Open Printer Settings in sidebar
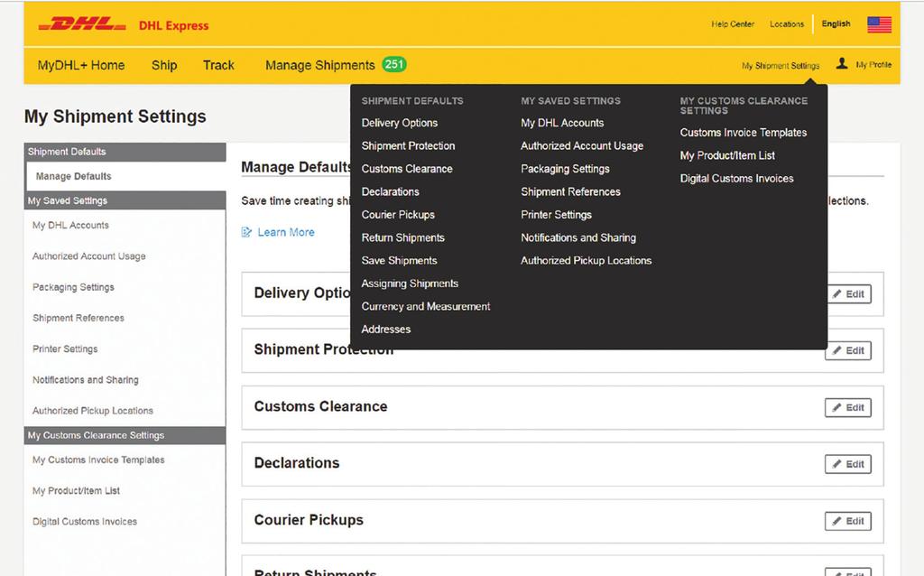This screenshot has height=576, width=924. (65, 349)
